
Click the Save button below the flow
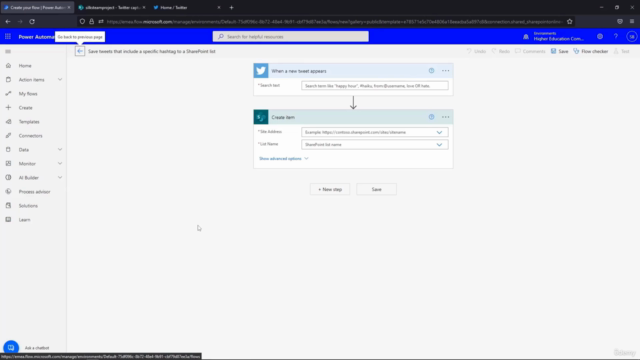pyautogui.click(x=376, y=189)
